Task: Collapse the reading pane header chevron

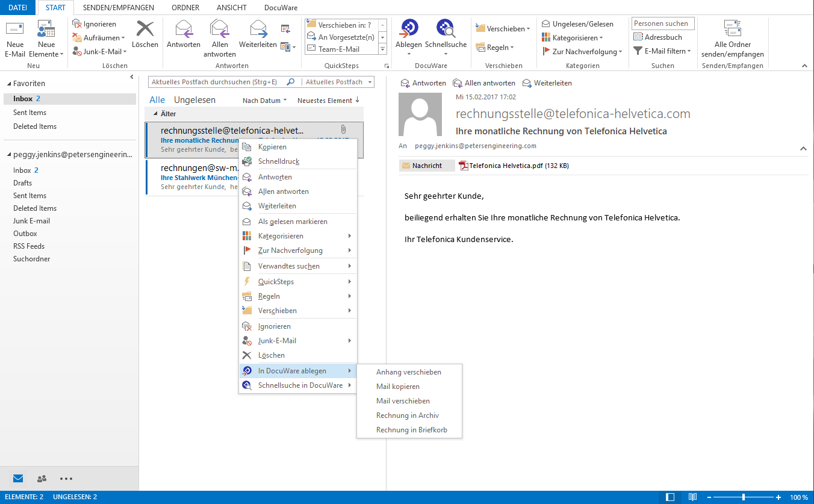Action: [803, 148]
